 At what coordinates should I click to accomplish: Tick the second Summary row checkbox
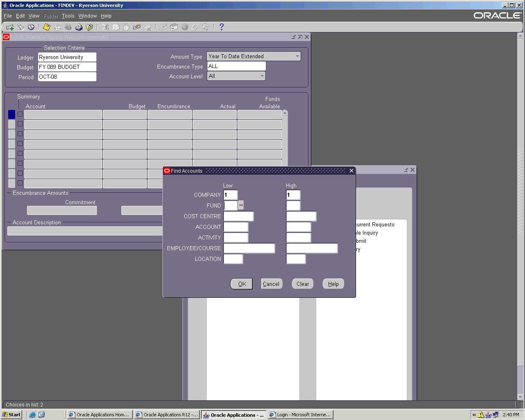coord(20,124)
